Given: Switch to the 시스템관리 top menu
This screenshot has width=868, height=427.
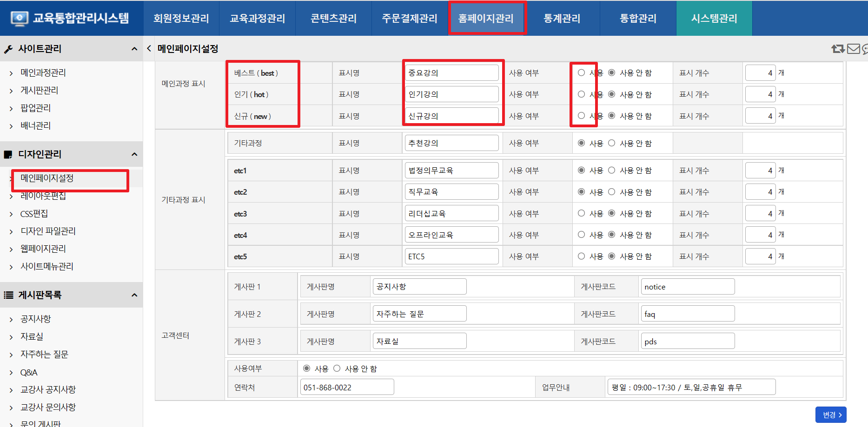Looking at the screenshot, I should 714,19.
